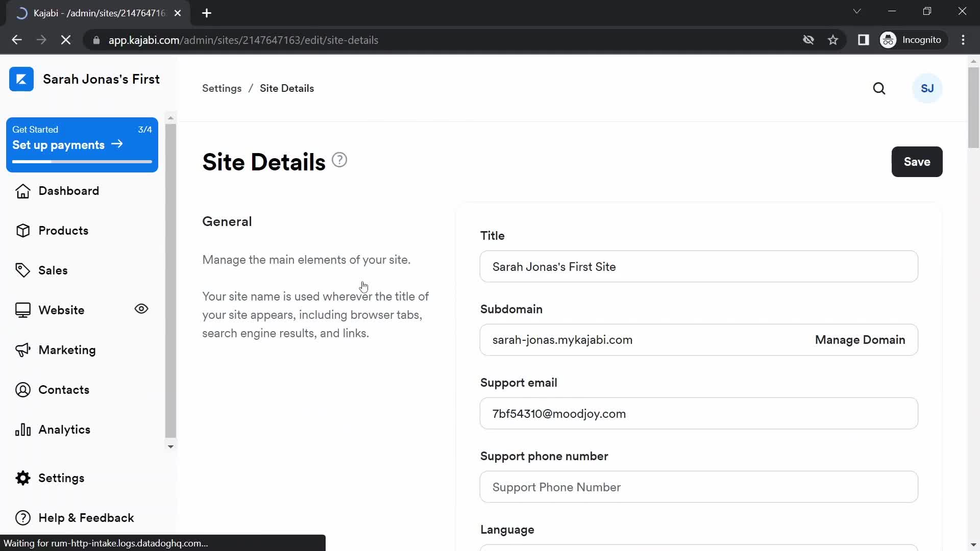Viewport: 980px width, 551px height.
Task: Open Analytics in the sidebar
Action: 64,430
